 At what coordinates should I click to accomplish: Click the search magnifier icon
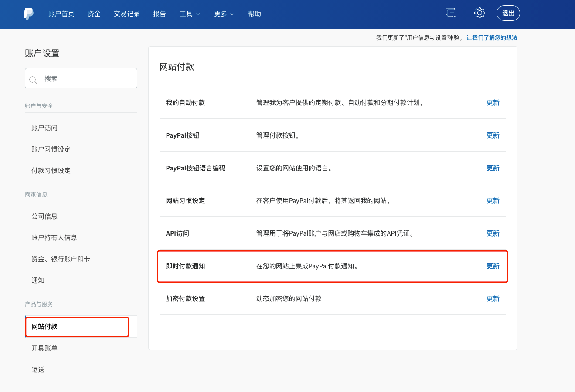[x=33, y=80]
